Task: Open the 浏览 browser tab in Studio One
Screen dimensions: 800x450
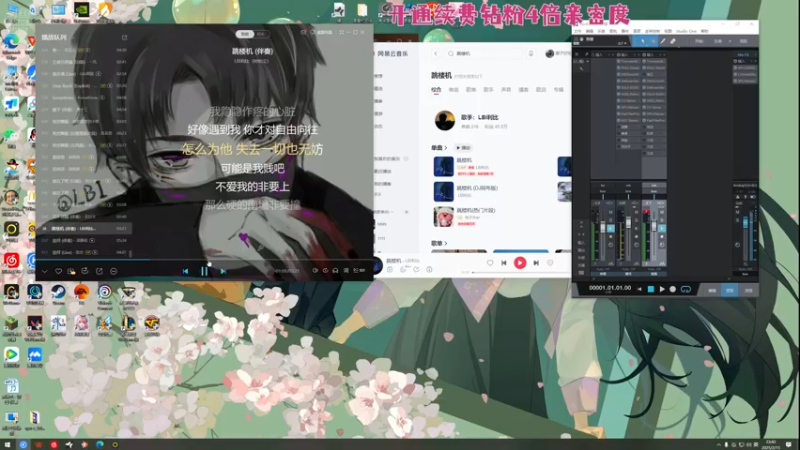Action: [x=748, y=290]
